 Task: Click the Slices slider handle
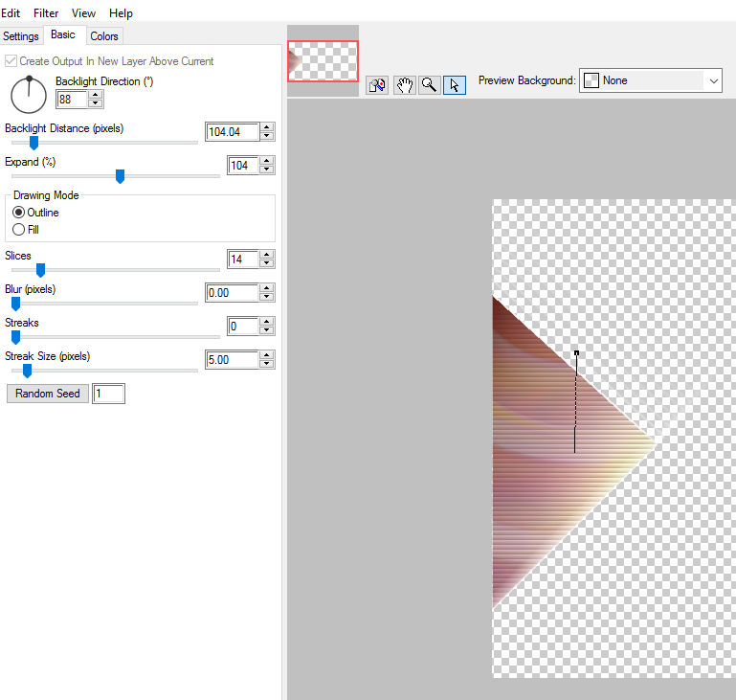point(41,270)
